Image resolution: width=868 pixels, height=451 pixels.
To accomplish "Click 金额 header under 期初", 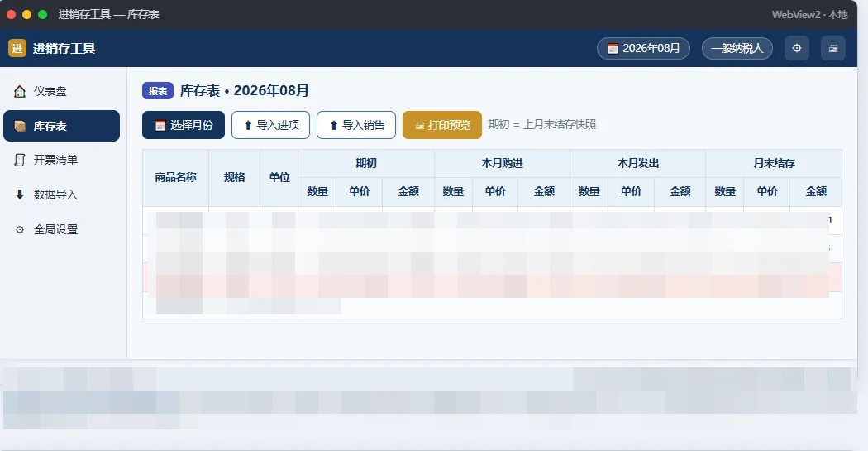I will pos(408,192).
